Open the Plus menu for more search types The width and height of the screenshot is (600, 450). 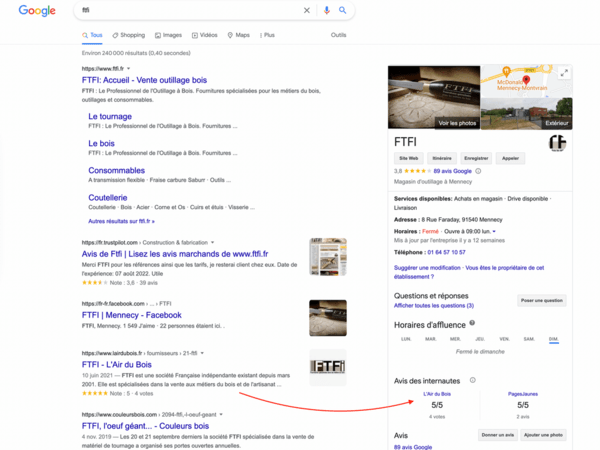(x=267, y=35)
